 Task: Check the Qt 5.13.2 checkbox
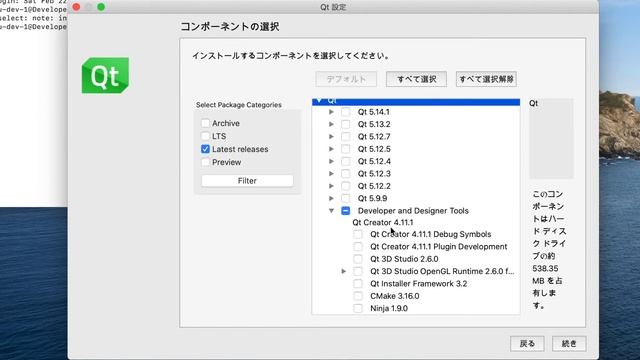[x=345, y=124]
